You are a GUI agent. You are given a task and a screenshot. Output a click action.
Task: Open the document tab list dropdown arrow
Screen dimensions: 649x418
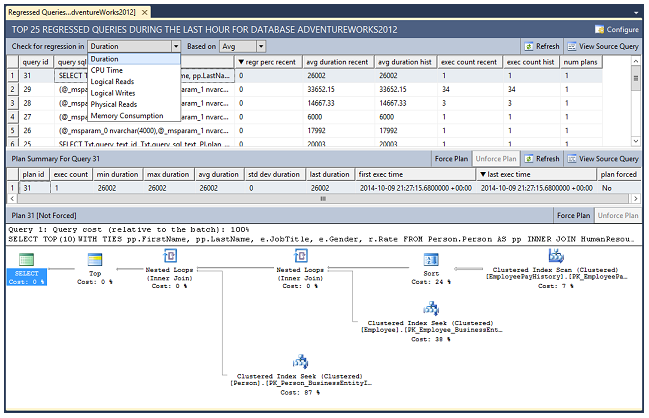tap(636, 13)
